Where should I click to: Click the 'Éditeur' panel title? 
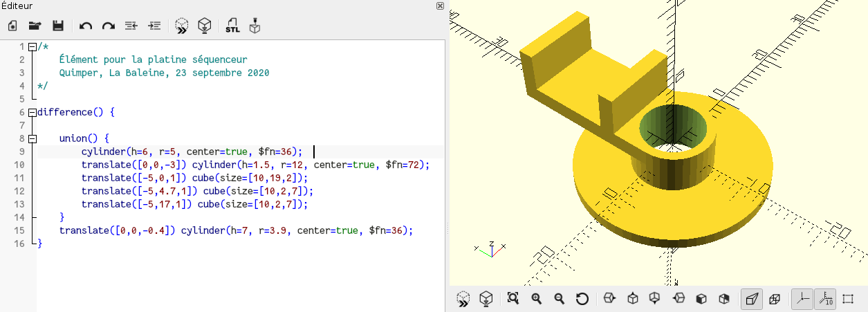pyautogui.click(x=17, y=6)
